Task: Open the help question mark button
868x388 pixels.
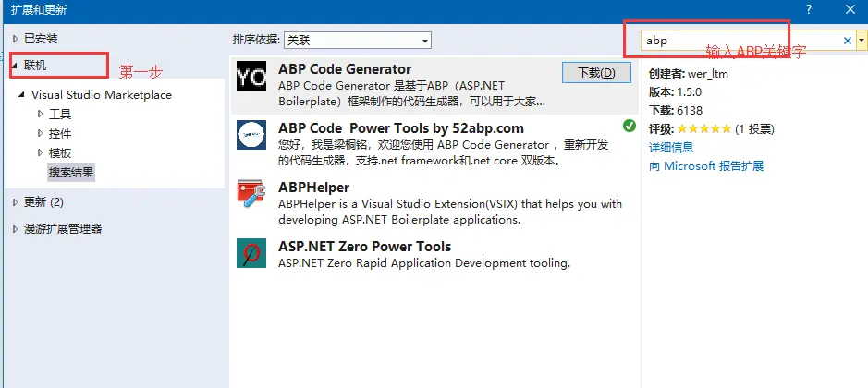Action: pos(809,9)
